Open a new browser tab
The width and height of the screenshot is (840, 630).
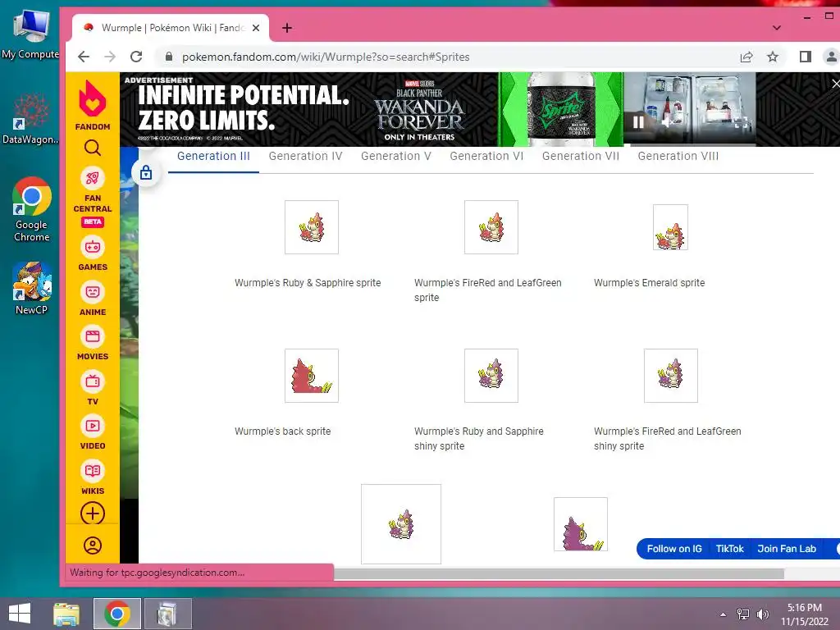[x=287, y=28]
